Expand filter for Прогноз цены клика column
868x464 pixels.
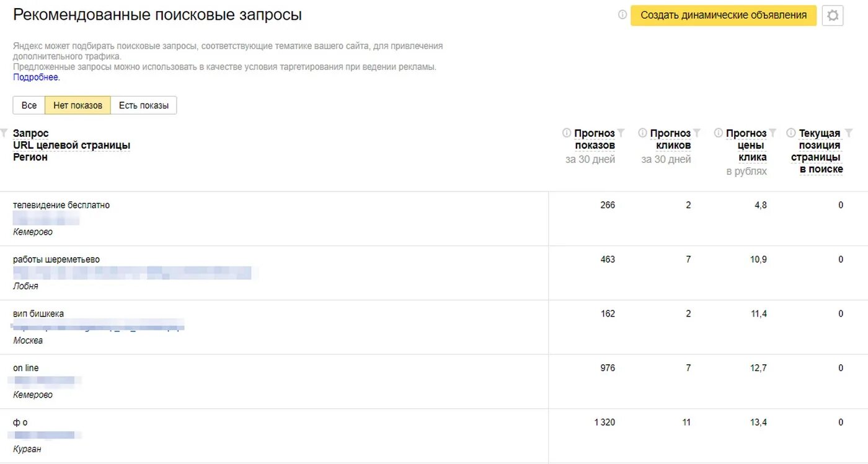pyautogui.click(x=773, y=133)
